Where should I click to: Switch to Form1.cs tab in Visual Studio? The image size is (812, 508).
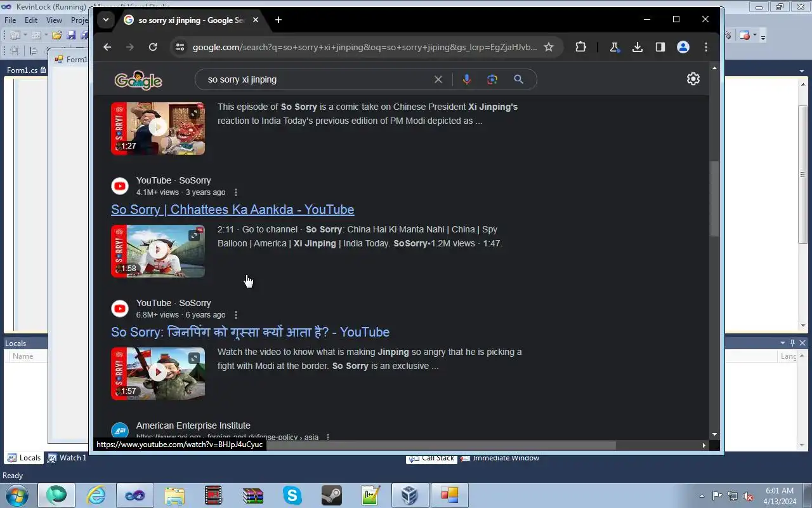pos(26,70)
